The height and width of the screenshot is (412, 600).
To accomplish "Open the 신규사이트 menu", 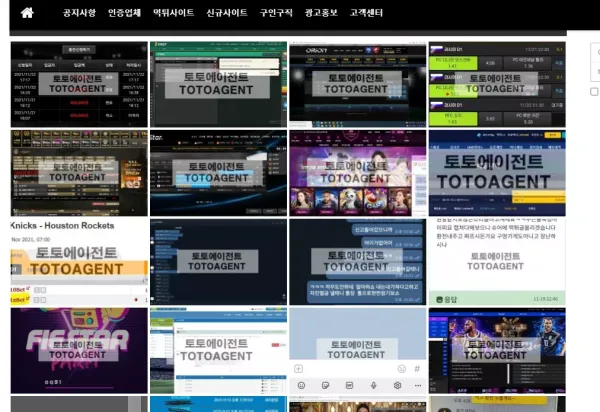I will [x=227, y=13].
